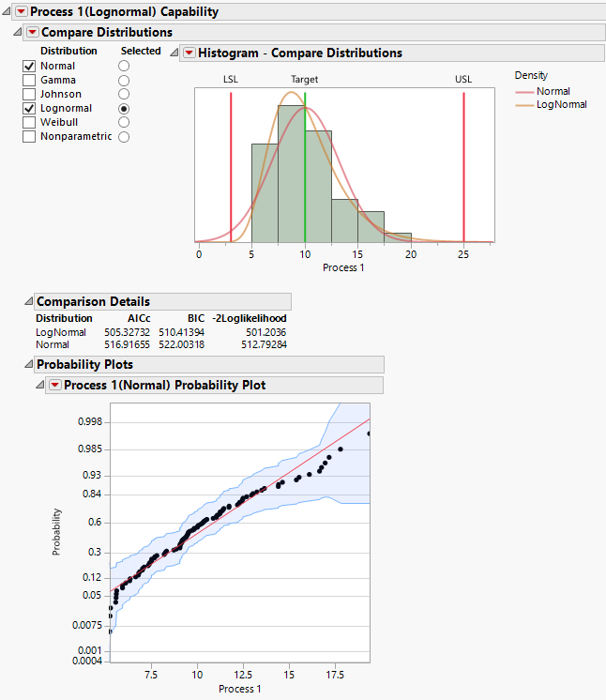Check the Weibull distribution checkbox
This screenshot has height=700, width=606.
point(29,123)
